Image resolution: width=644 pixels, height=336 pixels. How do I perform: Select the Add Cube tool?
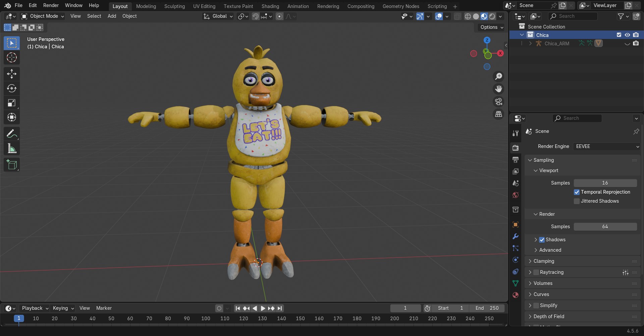coord(12,165)
